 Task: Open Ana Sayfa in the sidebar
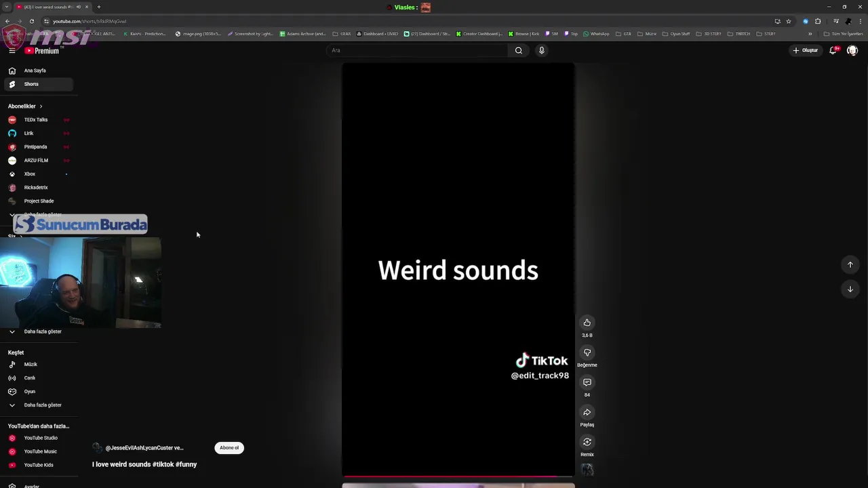click(x=39, y=70)
